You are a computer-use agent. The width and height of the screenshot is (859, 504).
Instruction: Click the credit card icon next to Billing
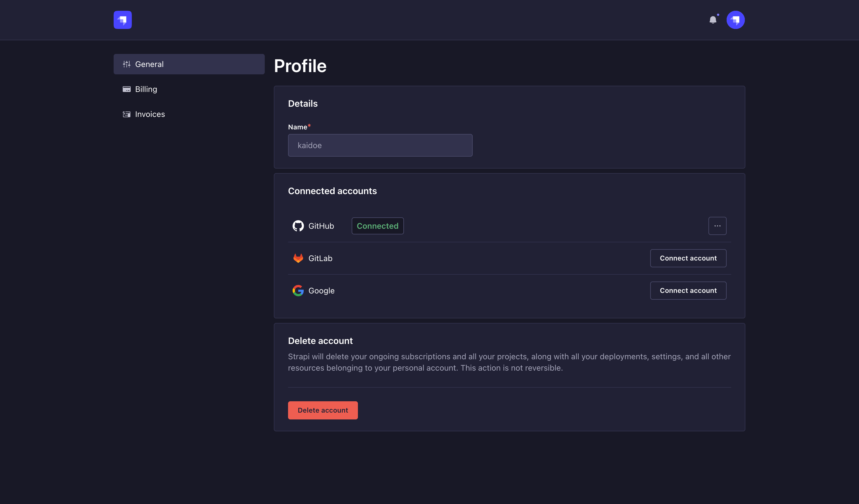click(126, 89)
